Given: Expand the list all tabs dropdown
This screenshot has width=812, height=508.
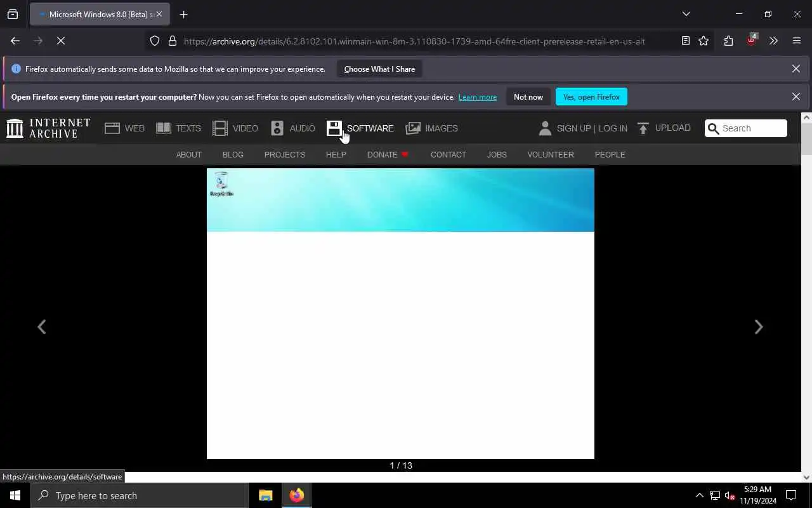Looking at the screenshot, I should coord(686,14).
